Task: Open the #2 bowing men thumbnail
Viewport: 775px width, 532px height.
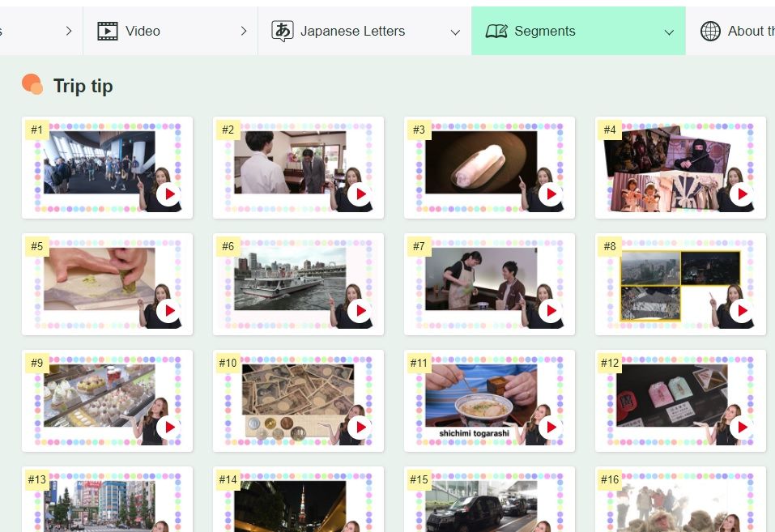Action: tap(298, 168)
